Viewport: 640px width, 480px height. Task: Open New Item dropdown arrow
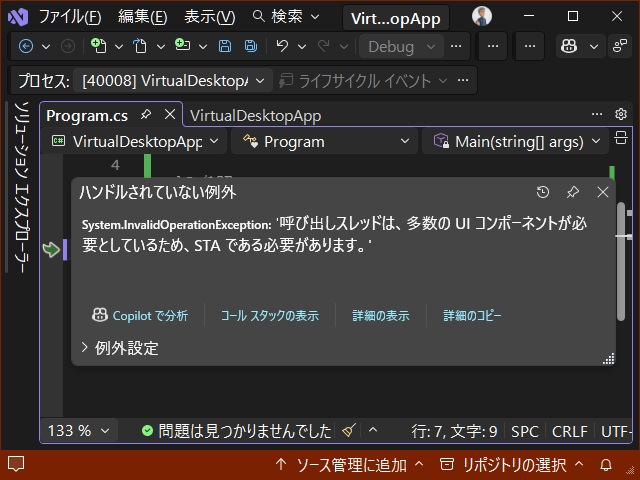click(119, 47)
